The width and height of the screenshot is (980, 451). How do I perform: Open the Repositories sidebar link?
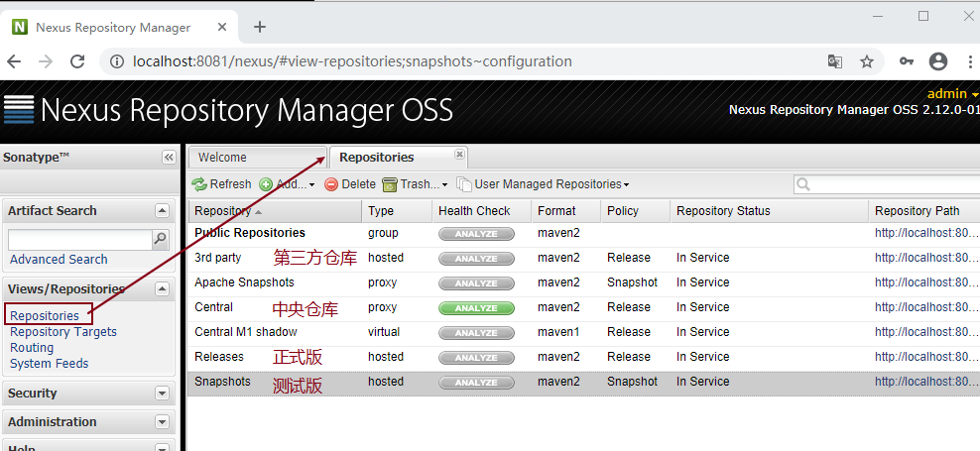coord(45,316)
